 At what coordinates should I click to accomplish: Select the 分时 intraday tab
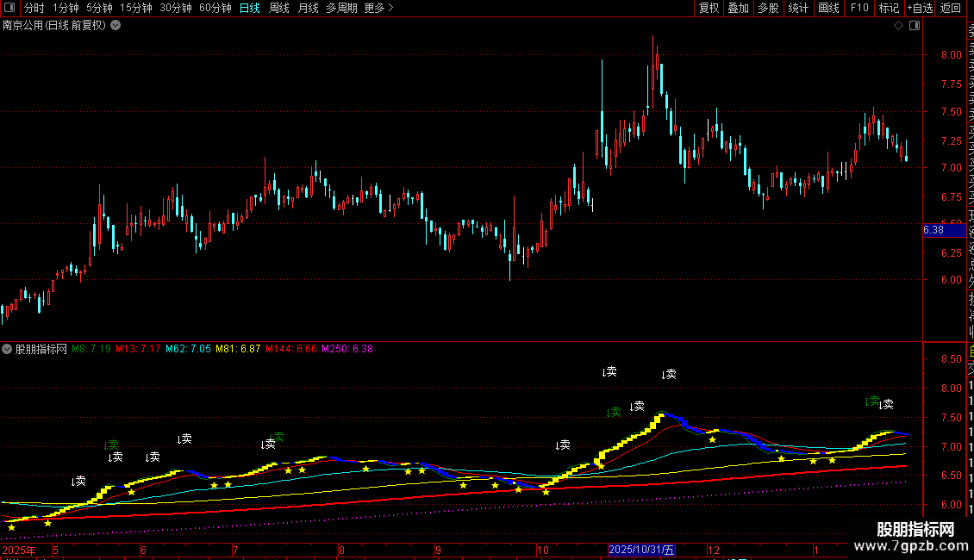click(34, 8)
